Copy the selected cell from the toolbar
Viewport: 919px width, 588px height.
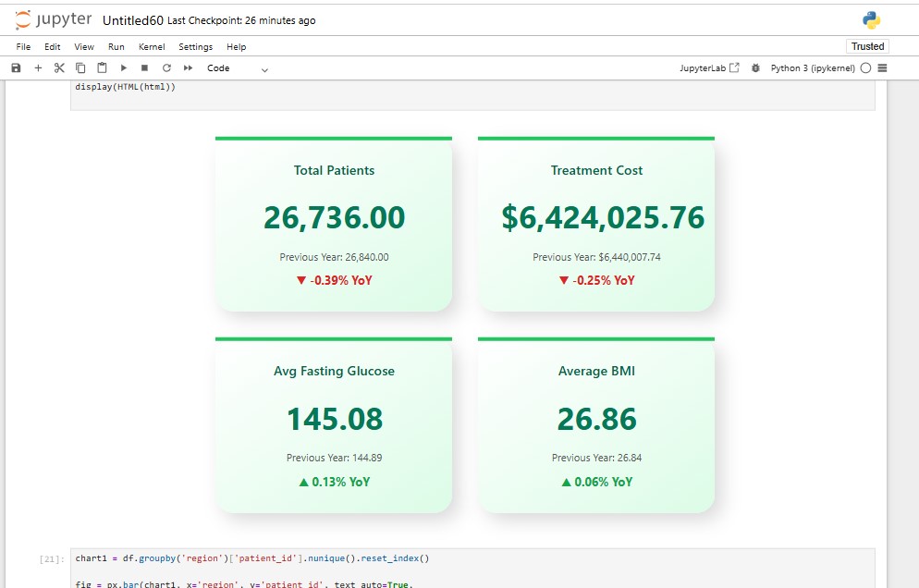coord(80,68)
